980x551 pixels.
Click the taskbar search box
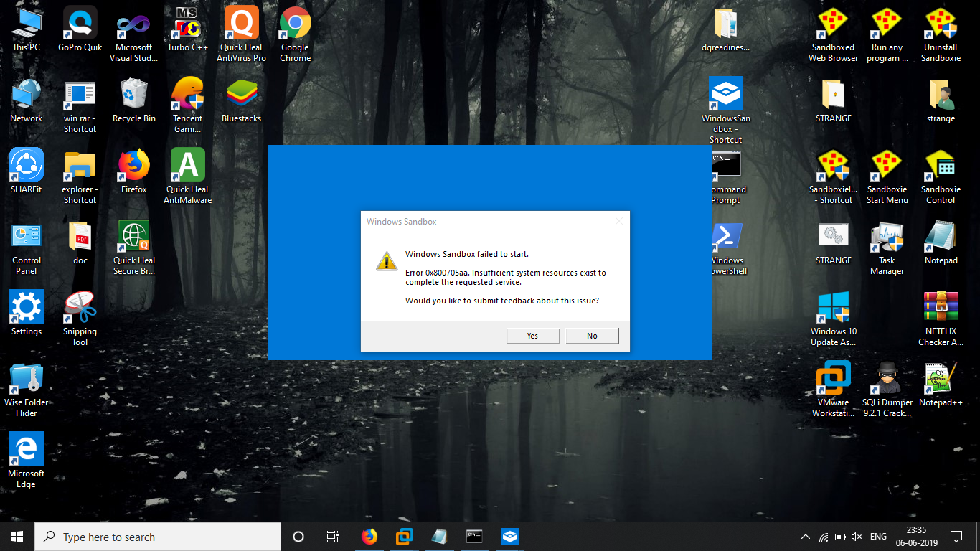[x=158, y=537]
